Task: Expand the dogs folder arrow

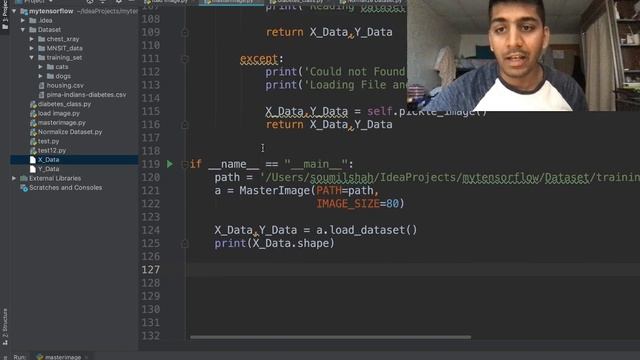Action: pos(40,76)
